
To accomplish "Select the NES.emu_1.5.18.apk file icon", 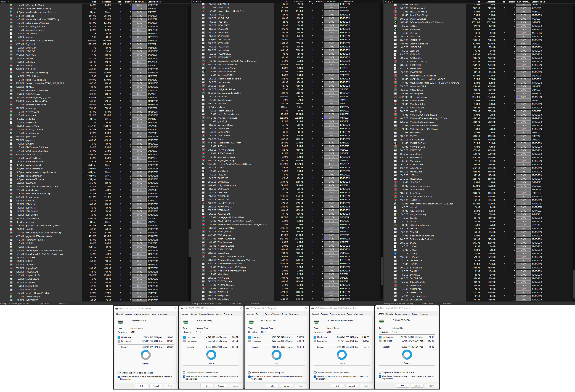I will click(11, 5).
